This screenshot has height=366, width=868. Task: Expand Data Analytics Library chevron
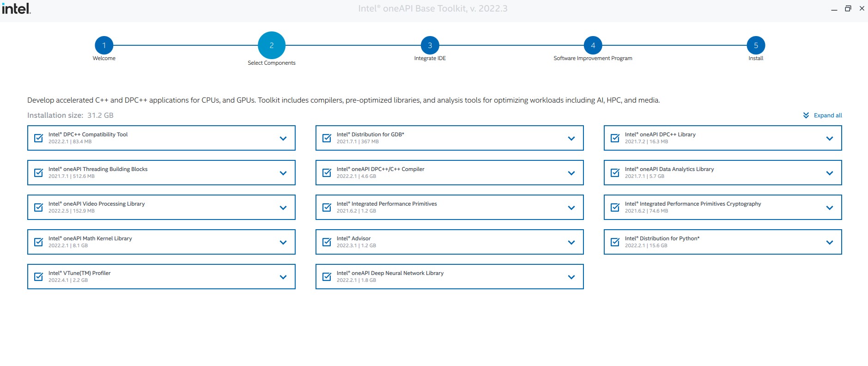[830, 173]
